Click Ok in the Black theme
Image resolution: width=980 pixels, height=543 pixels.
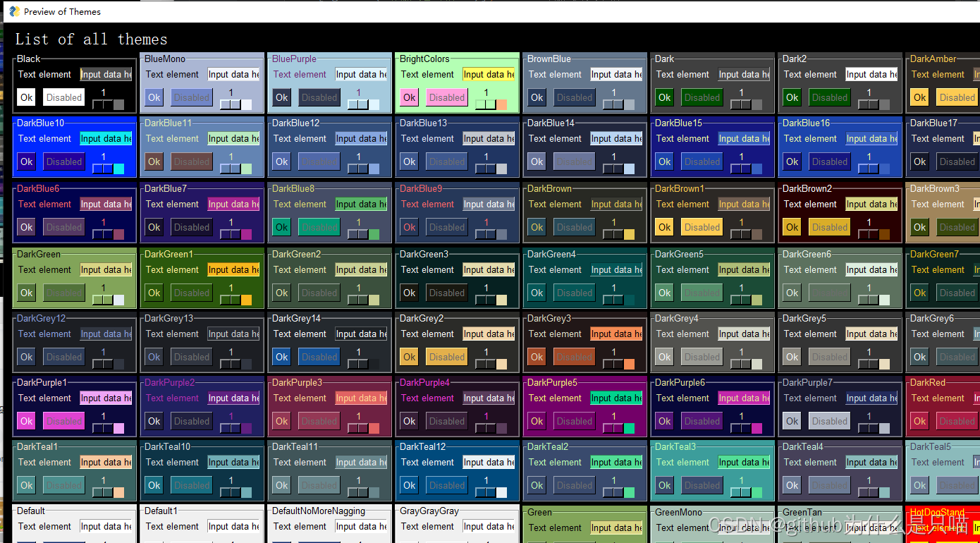[x=27, y=97]
